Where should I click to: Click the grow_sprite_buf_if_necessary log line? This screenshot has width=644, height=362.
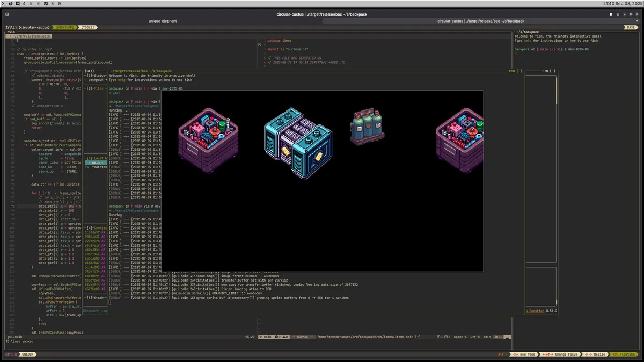click(x=229, y=298)
